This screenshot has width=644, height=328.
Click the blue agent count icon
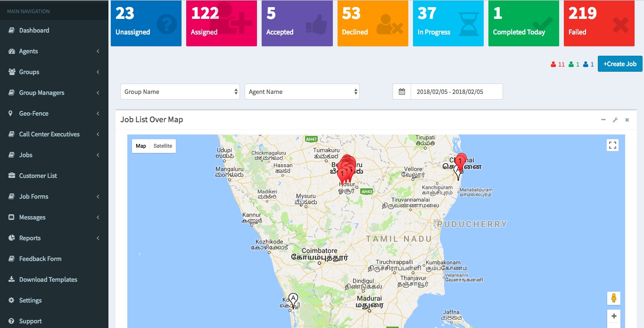[x=586, y=64]
